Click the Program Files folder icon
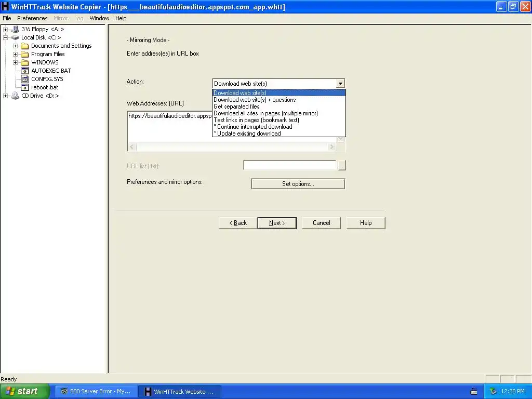 click(x=25, y=54)
